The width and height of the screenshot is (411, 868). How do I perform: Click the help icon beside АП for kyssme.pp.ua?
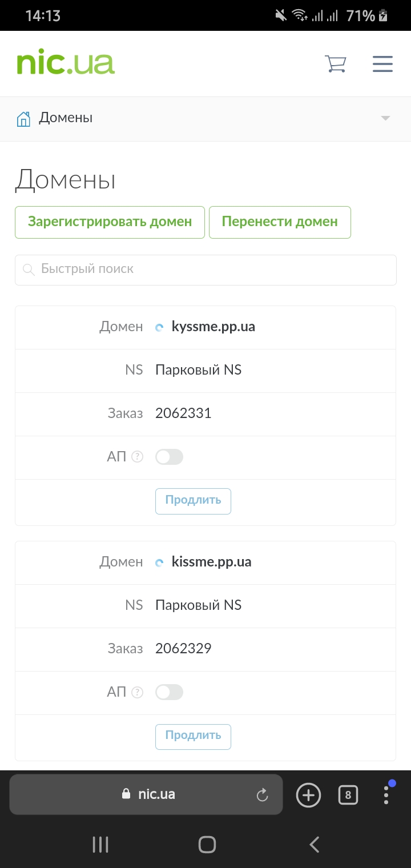[137, 457]
